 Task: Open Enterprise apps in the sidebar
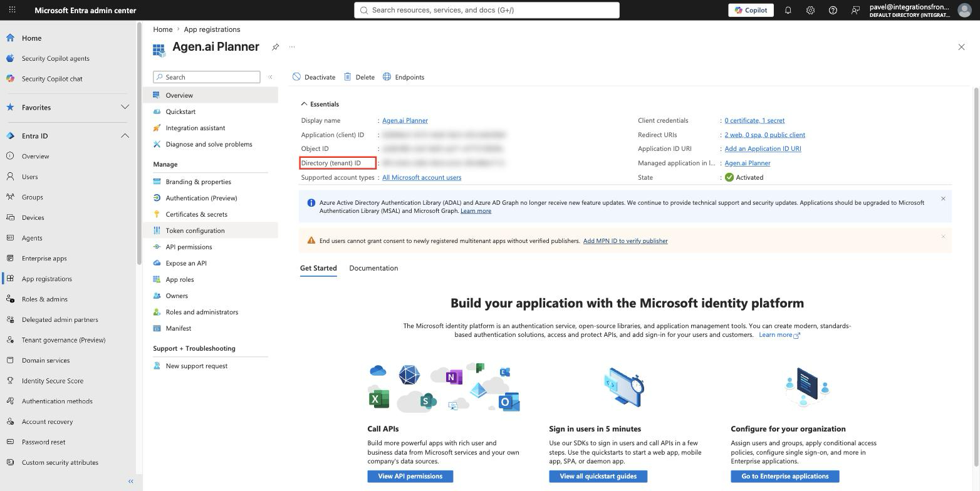44,258
